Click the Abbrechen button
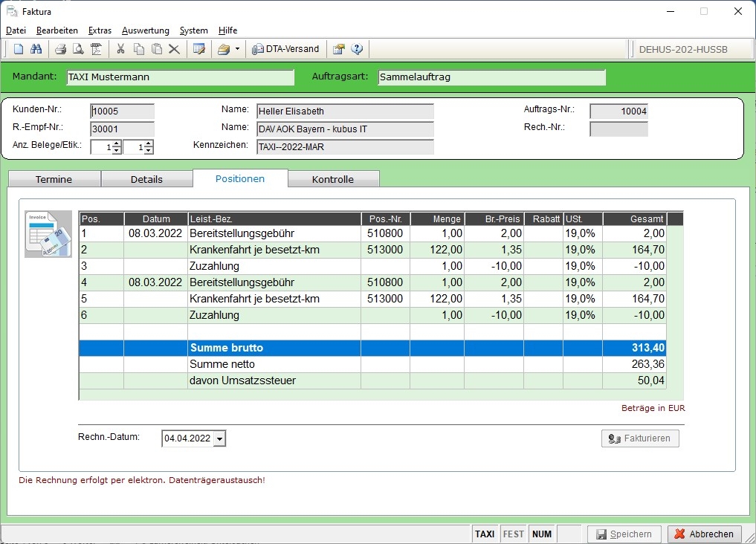756x544 pixels. [x=705, y=534]
